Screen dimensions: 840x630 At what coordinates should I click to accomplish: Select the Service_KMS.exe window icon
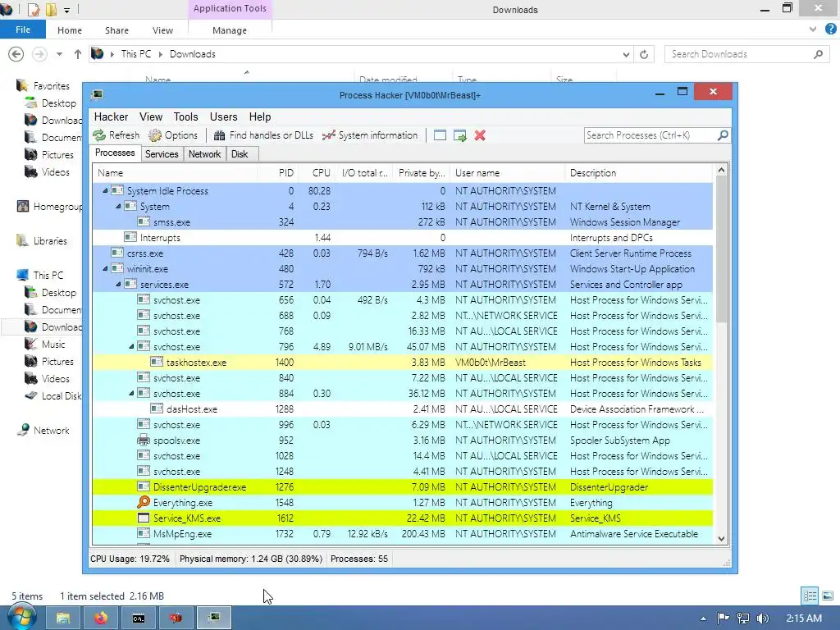[143, 518]
